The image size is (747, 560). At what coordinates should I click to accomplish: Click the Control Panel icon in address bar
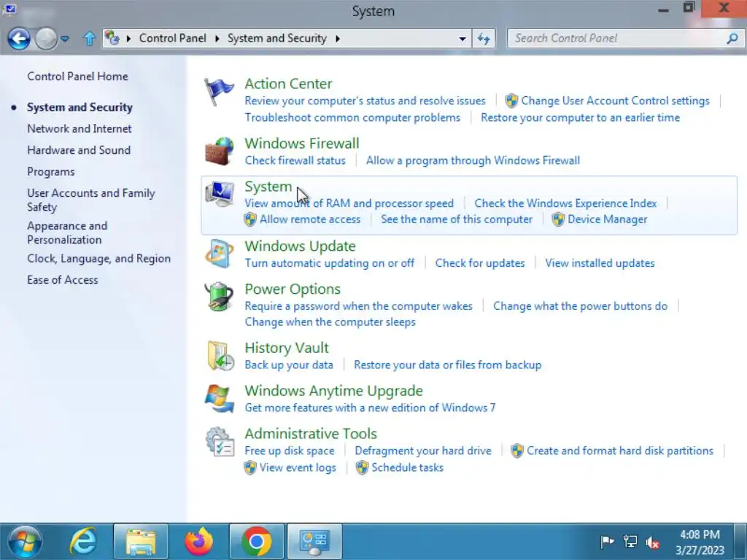click(112, 38)
